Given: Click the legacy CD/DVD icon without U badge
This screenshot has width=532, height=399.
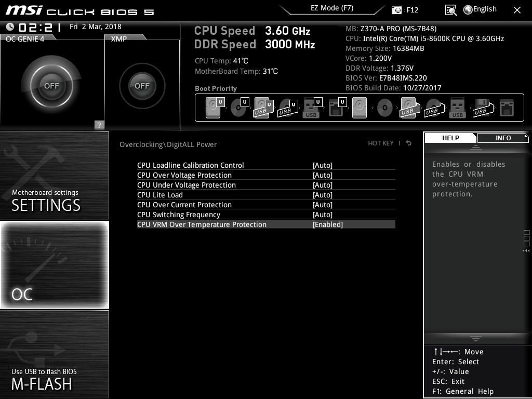Looking at the screenshot, I should [385, 108].
